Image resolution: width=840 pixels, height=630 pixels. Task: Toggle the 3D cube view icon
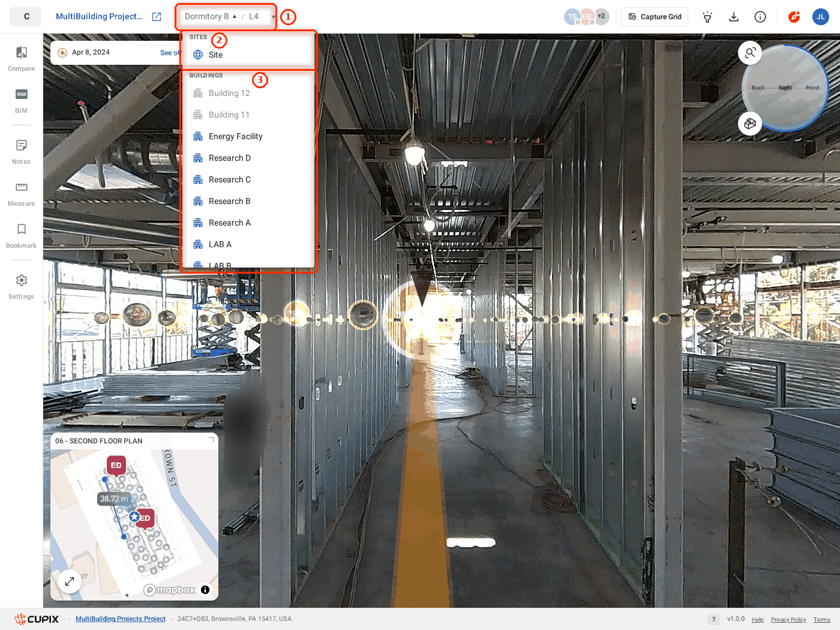coord(750,124)
